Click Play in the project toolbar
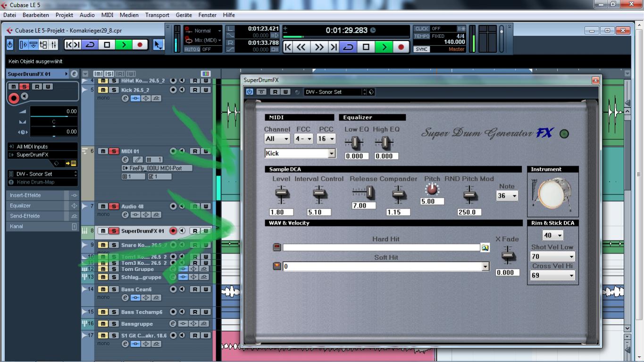 124,45
